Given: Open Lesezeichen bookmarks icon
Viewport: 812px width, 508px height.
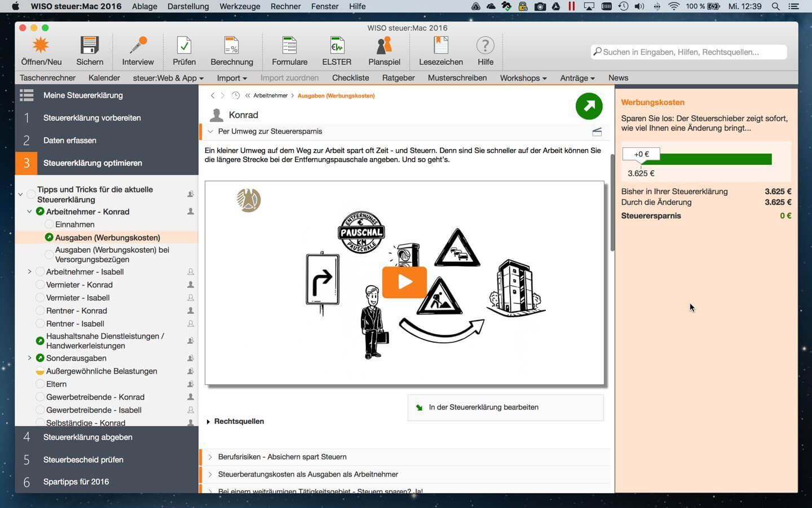Looking at the screenshot, I should [440, 46].
